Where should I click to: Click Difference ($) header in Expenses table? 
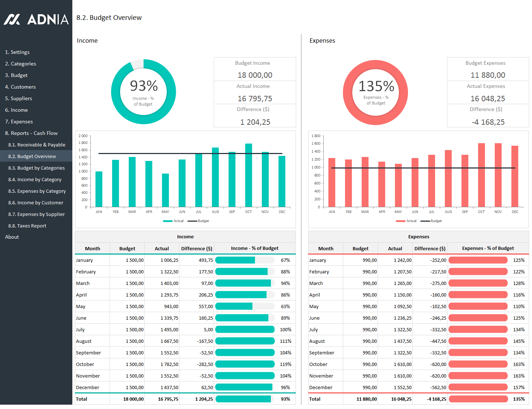430,248
